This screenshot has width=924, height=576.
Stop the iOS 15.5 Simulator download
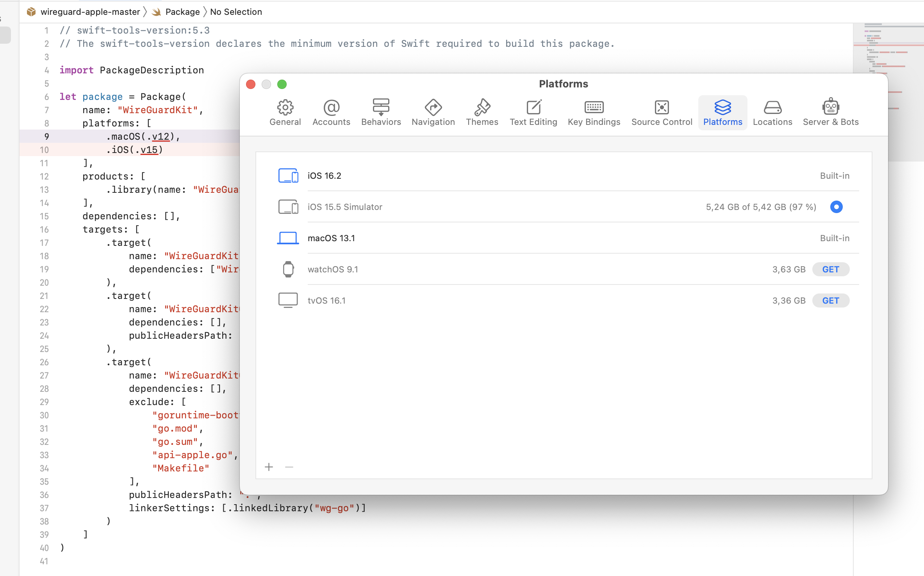coord(836,207)
